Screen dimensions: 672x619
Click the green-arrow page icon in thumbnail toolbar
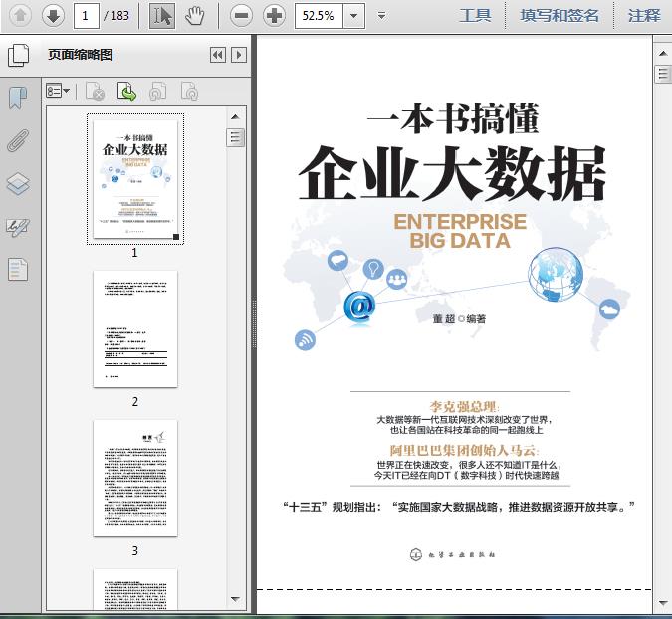(126, 92)
